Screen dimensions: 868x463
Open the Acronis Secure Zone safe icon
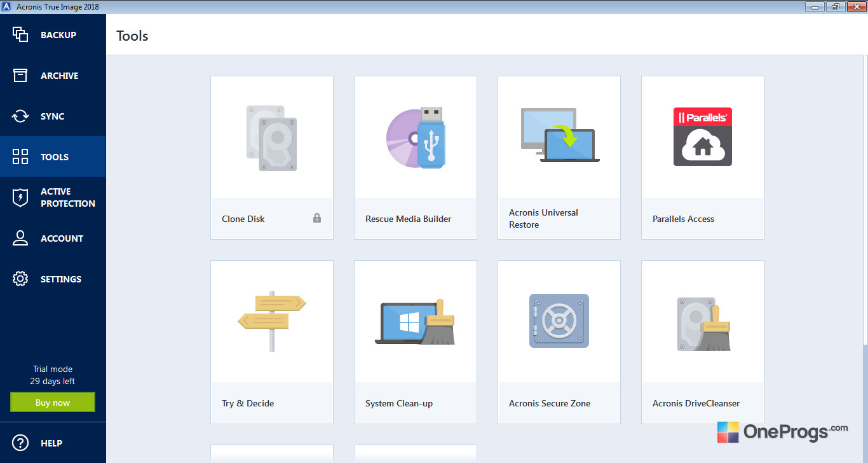coord(559,321)
